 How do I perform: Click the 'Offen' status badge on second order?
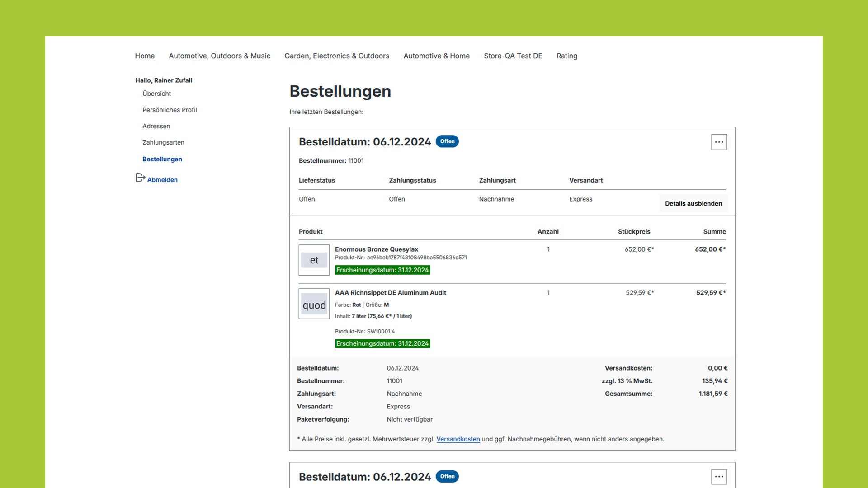click(x=447, y=476)
